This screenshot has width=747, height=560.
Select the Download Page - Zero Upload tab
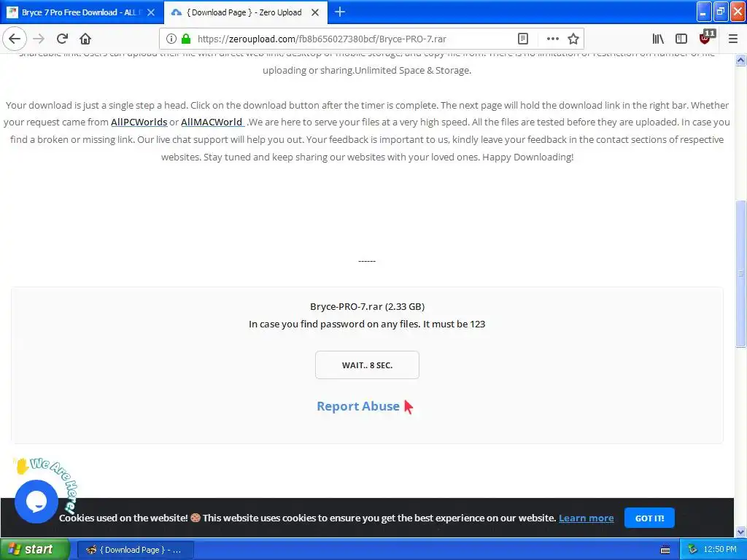[x=245, y=12]
